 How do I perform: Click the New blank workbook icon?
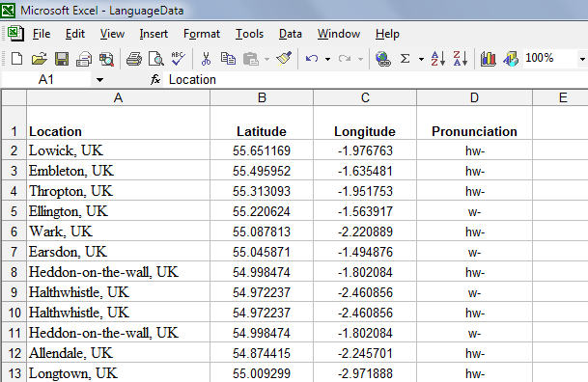pyautogui.click(x=16, y=59)
